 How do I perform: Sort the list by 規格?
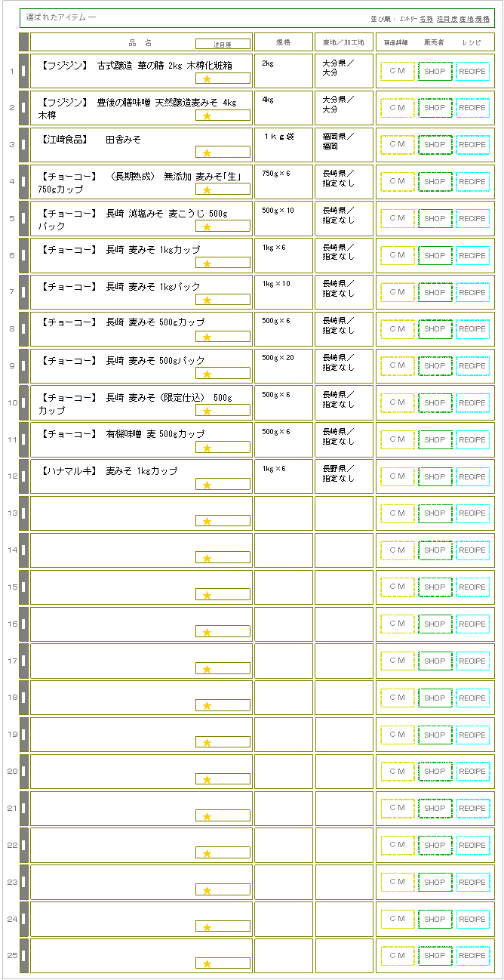coord(482,19)
